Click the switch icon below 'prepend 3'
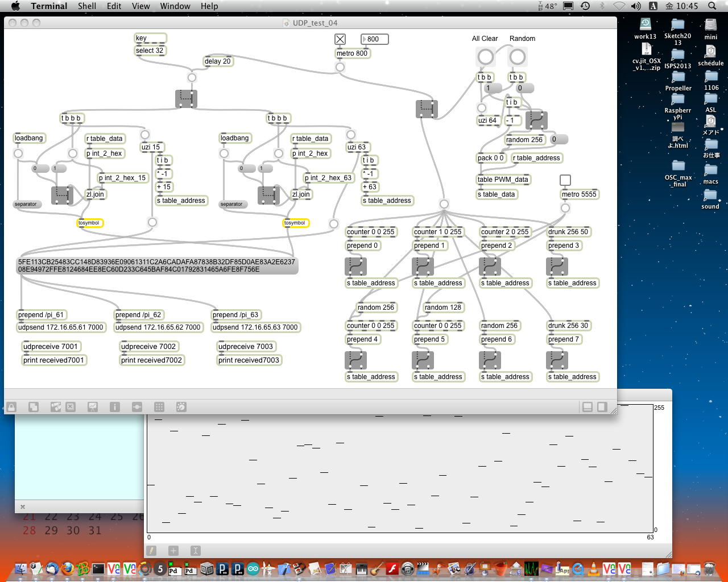The height and width of the screenshot is (582, 728). [x=557, y=265]
